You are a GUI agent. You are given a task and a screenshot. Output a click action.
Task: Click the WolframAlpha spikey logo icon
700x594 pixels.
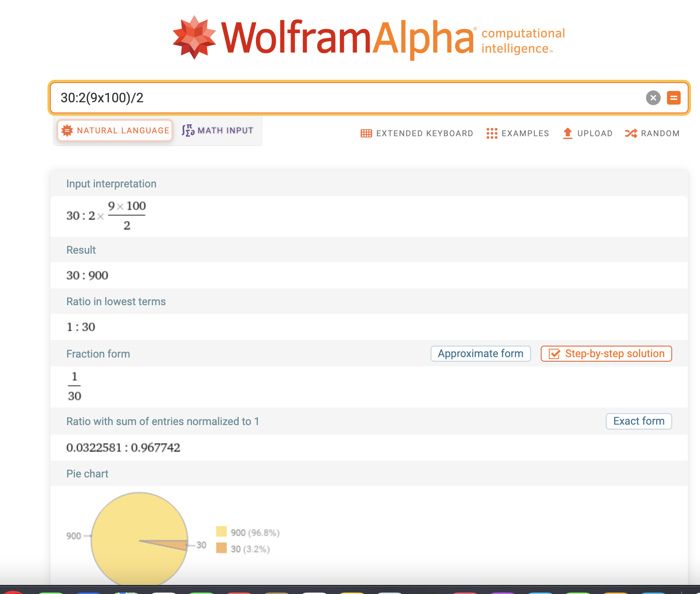tap(194, 38)
